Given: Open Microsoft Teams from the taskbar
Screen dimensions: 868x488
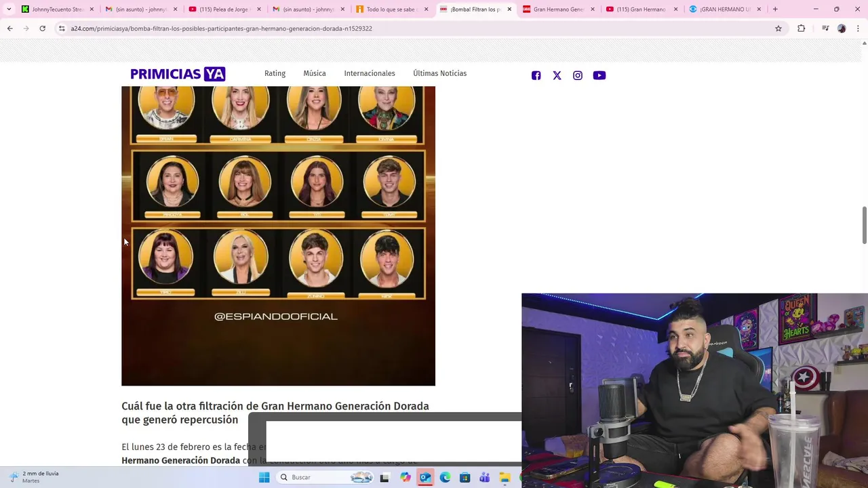Looking at the screenshot, I should point(484,477).
